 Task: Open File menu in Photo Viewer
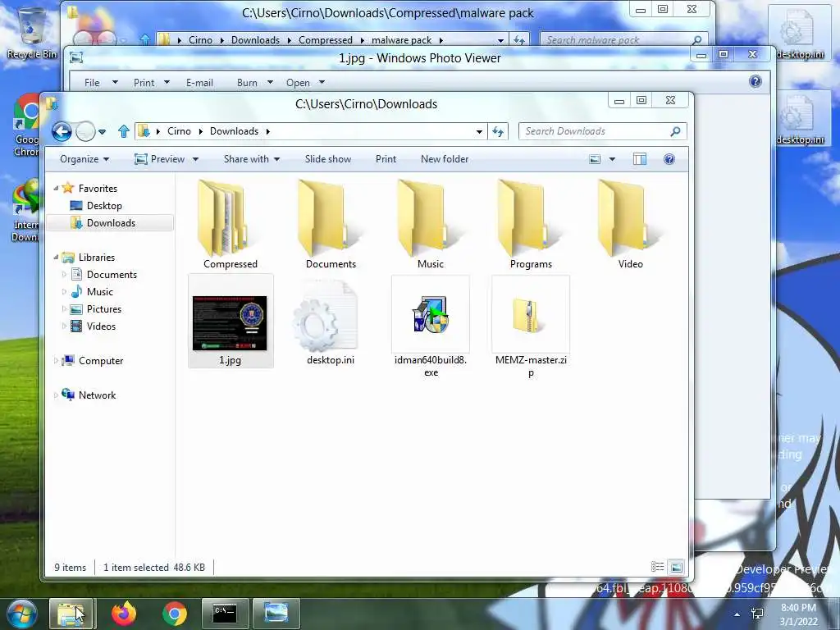pos(101,83)
